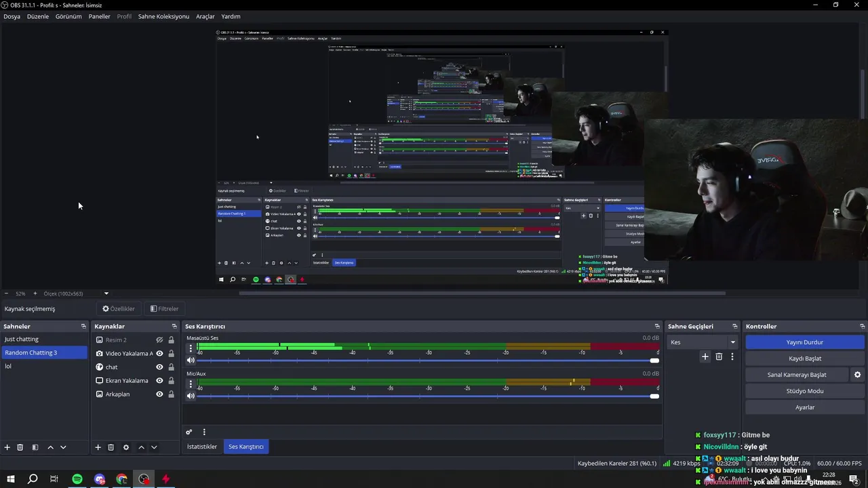Mute Masaüstü Ses audio
The height and width of the screenshot is (488, 868).
pos(191,360)
